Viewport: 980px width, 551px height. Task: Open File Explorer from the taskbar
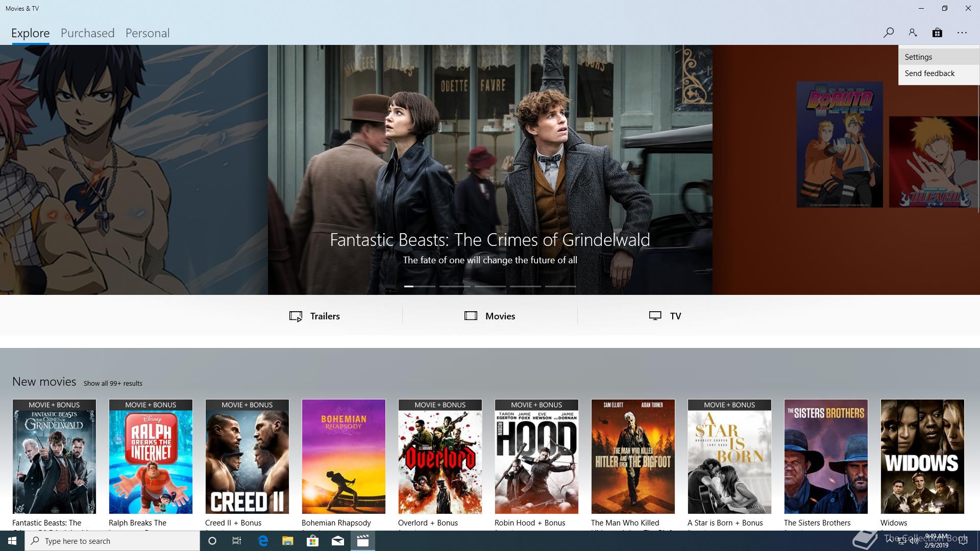tap(288, 541)
